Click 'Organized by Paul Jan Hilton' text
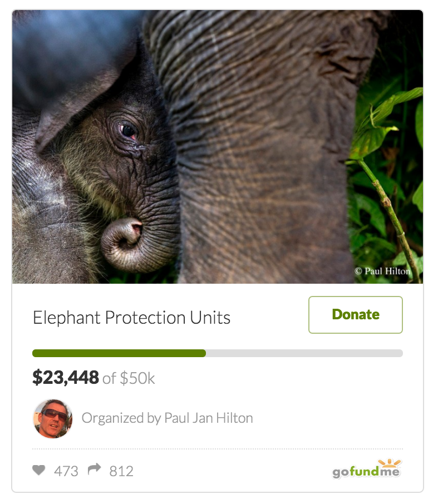Image resolution: width=433 pixels, height=504 pixels. pyautogui.click(x=168, y=418)
